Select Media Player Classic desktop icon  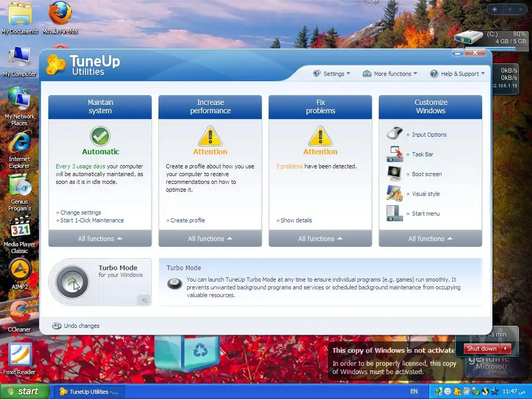tap(19, 235)
